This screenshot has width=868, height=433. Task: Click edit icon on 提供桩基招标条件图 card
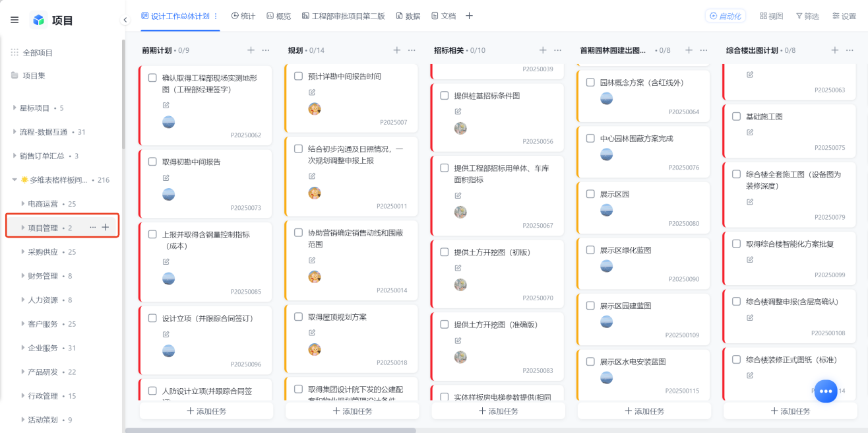point(458,112)
